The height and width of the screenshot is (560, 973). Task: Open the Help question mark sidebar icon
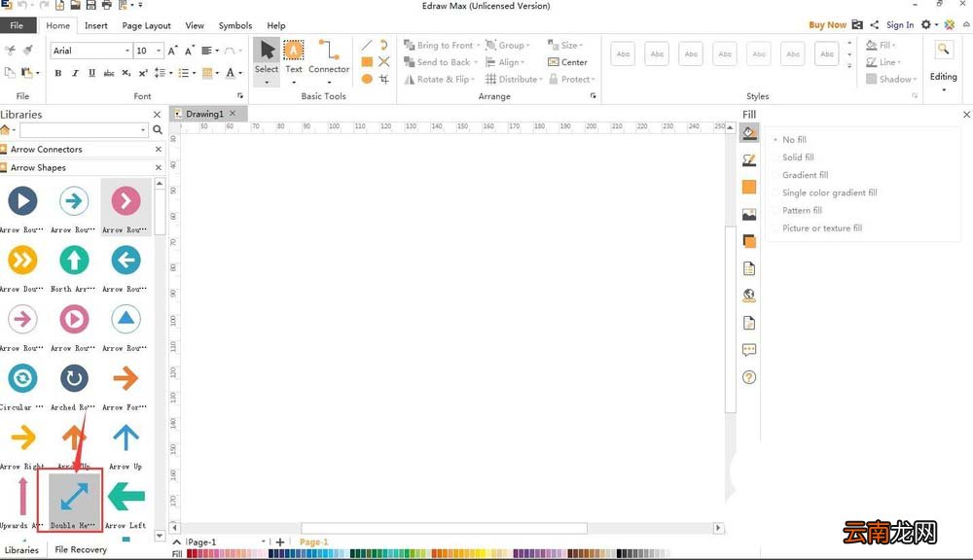point(749,377)
